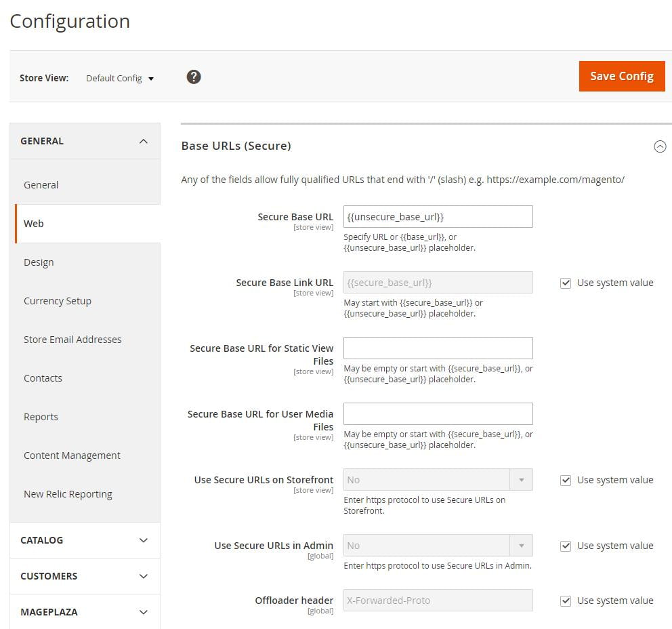The width and height of the screenshot is (672, 629).
Task: Open the New Relic Reporting section
Action: pyautogui.click(x=68, y=494)
